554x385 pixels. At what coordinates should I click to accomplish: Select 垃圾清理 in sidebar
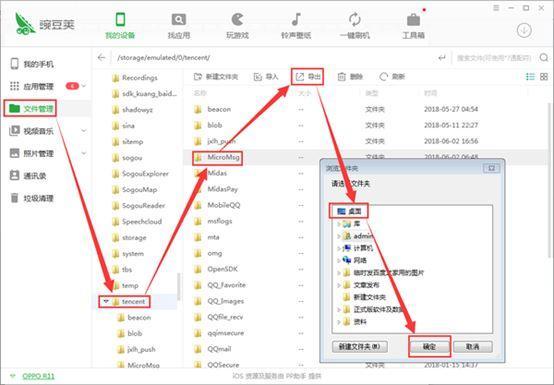(32, 198)
